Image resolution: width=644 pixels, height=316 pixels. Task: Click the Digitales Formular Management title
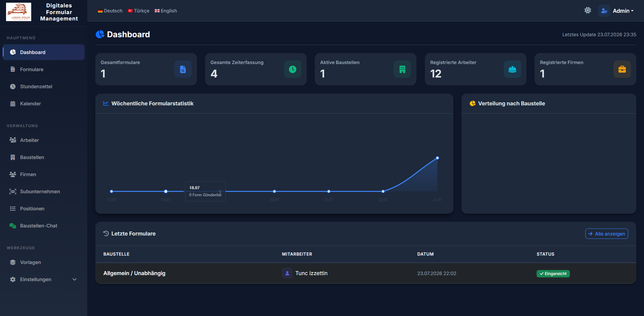click(x=59, y=12)
